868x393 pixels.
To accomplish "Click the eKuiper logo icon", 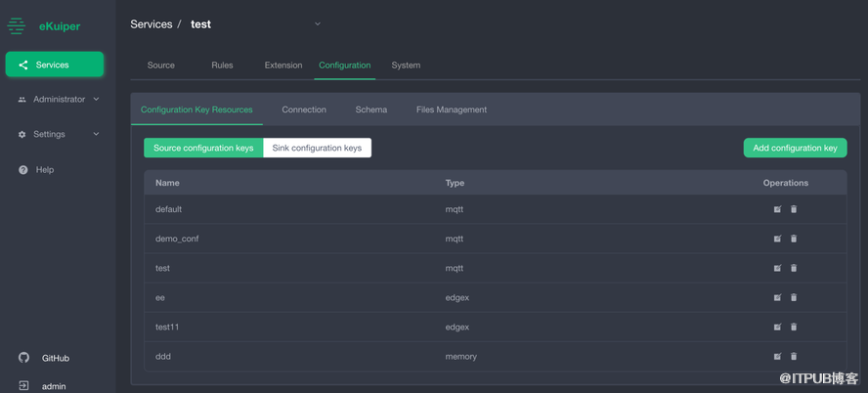I will click(x=17, y=26).
